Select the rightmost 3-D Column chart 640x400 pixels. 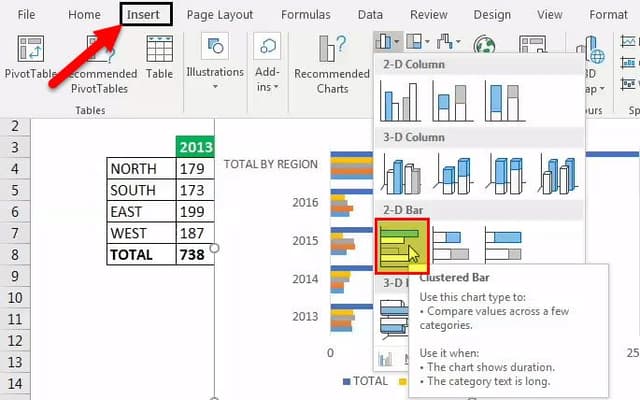click(558, 174)
